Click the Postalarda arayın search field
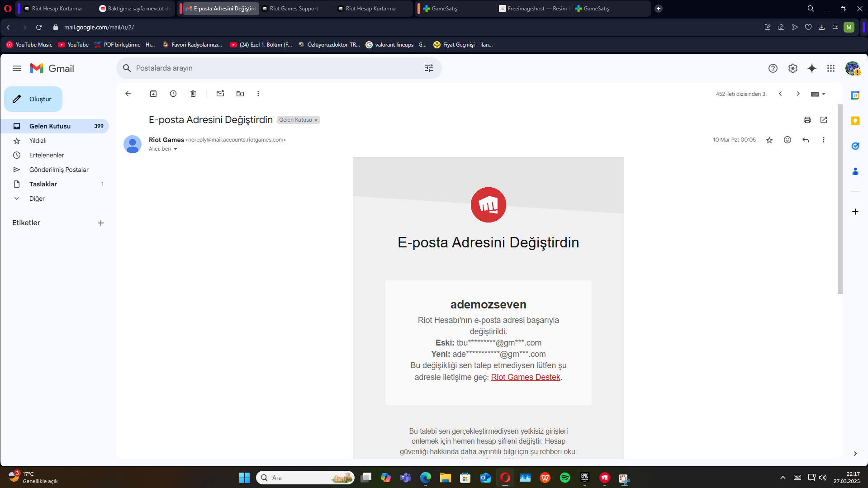Screen dimensions: 868x488 coord(279,68)
